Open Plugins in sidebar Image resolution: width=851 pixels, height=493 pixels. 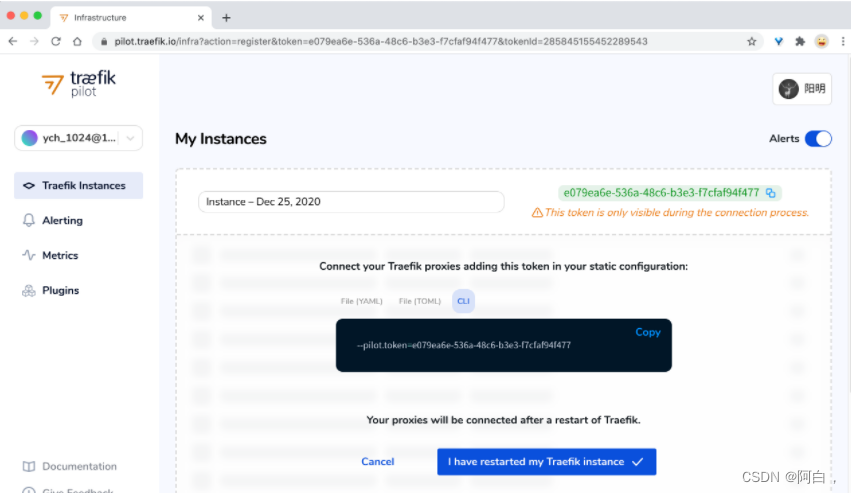pos(60,290)
